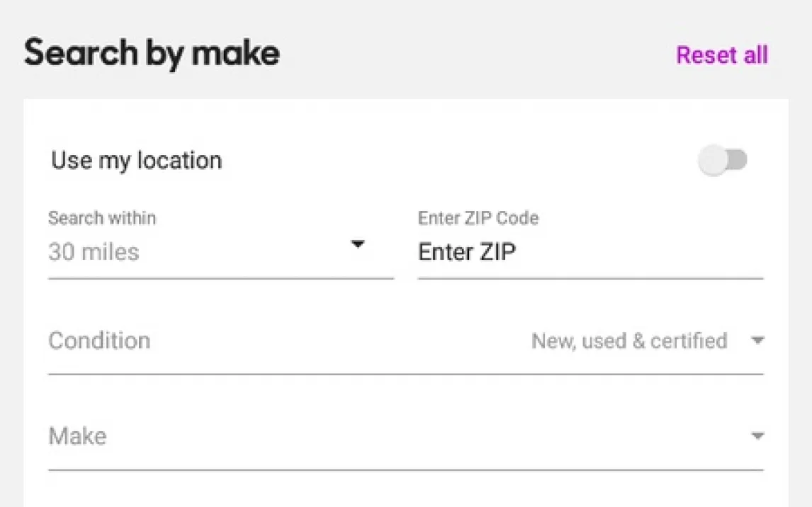Screen dimensions: 812x507
Task: Click the Search within dropdown arrow
Action: (x=358, y=245)
